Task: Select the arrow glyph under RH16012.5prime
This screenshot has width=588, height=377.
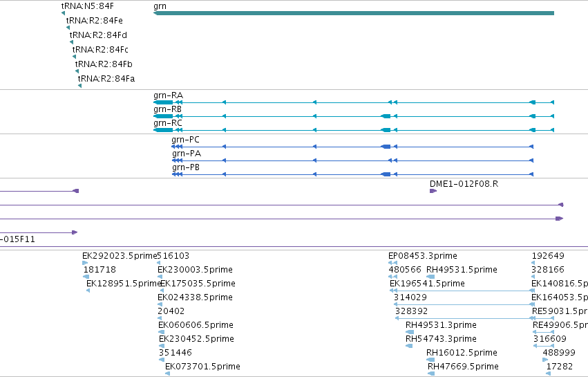Action: (430, 360)
